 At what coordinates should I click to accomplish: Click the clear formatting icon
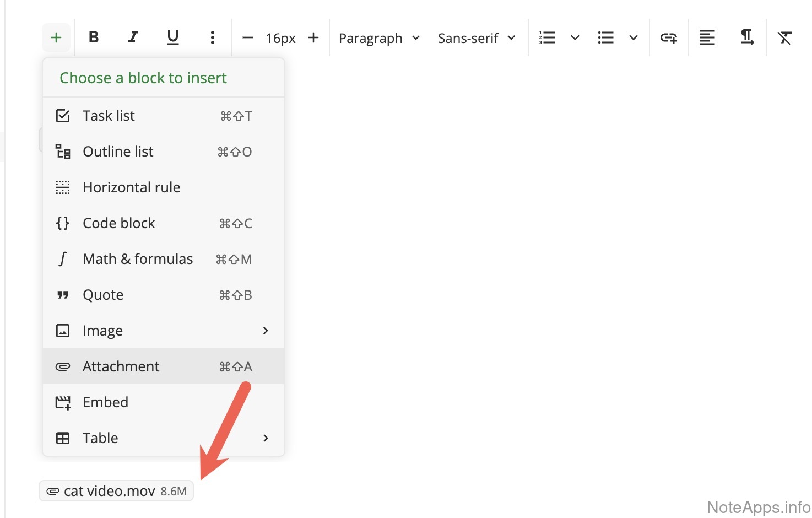(784, 37)
